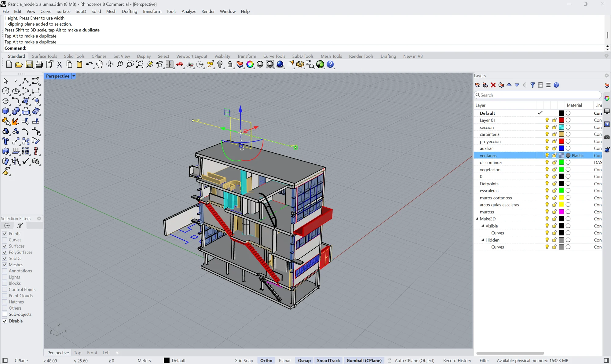Screen dimensions: 611x364
Task: Click the New Layer icon in Layers panel
Action: tap(477, 85)
